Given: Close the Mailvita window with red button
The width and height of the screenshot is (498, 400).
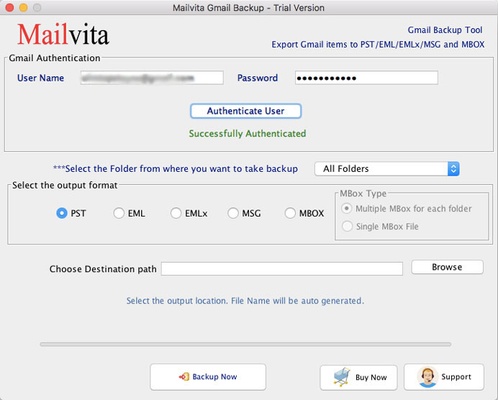Looking at the screenshot, I should [x=10, y=7].
